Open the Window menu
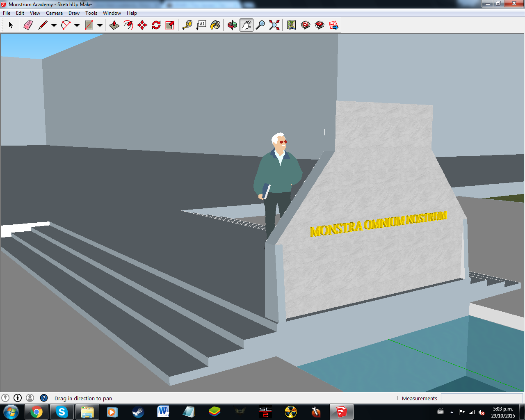Image resolution: width=525 pixels, height=420 pixels. (x=112, y=13)
